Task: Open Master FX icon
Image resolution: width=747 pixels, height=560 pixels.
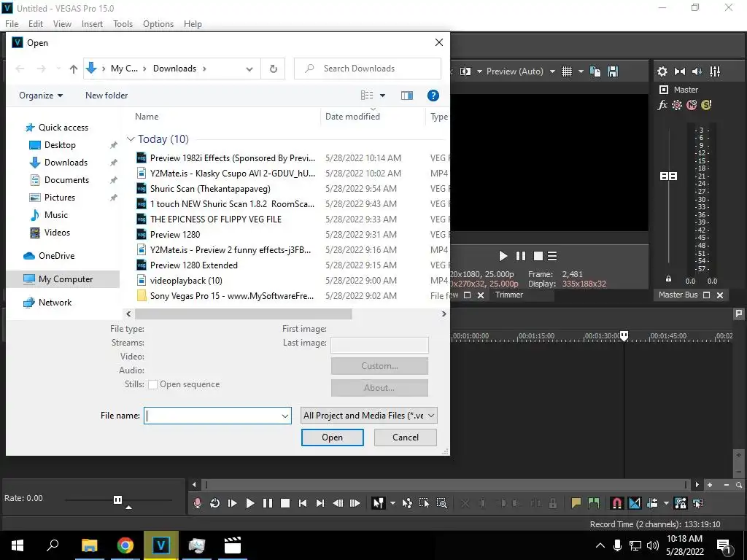Action: point(662,105)
